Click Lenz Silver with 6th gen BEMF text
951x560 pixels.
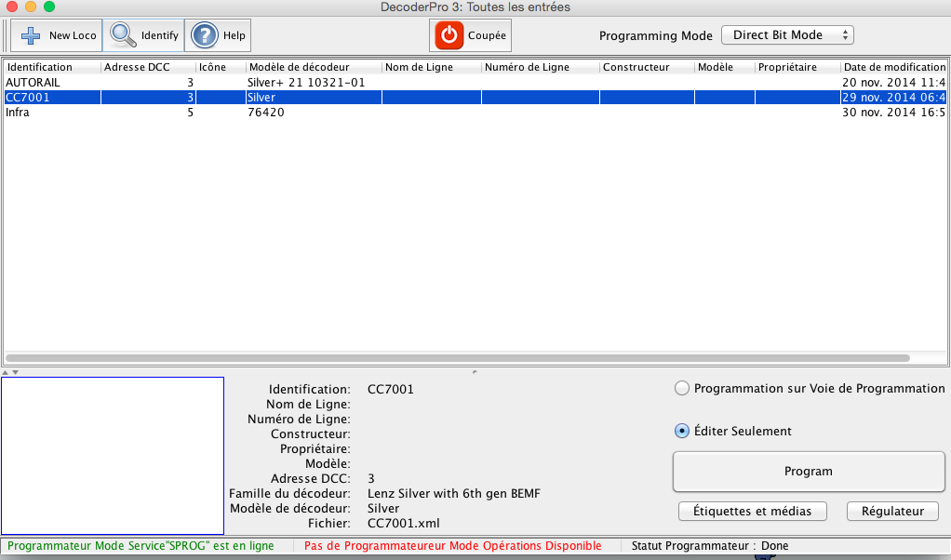(454, 493)
